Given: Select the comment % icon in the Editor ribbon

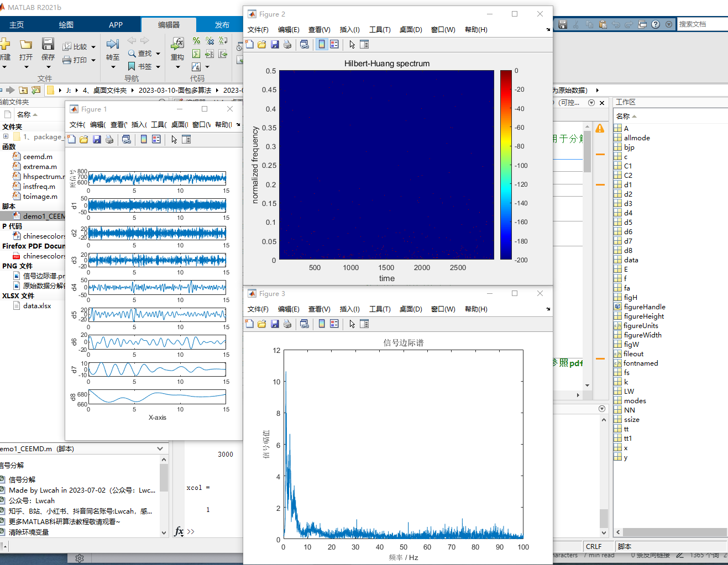Looking at the screenshot, I should point(196,40).
